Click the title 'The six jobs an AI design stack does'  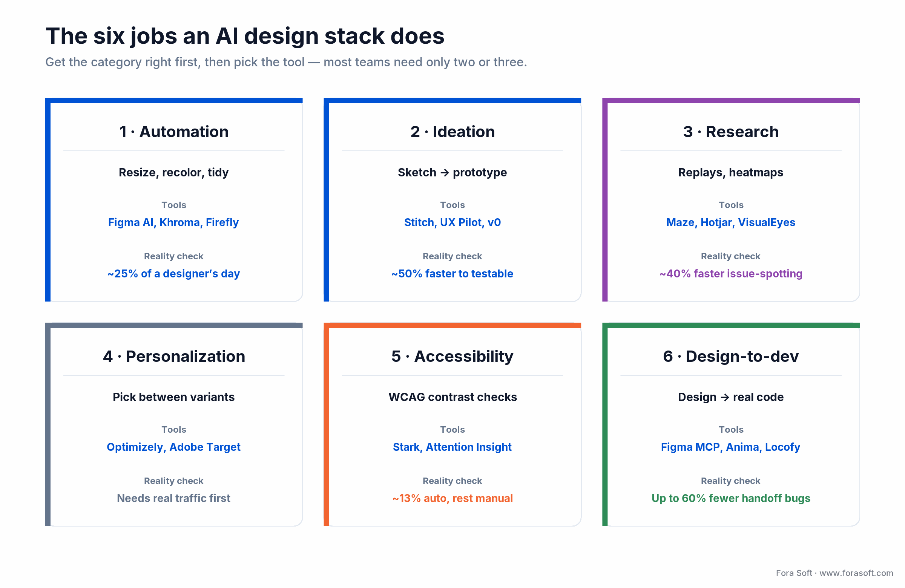[245, 37]
